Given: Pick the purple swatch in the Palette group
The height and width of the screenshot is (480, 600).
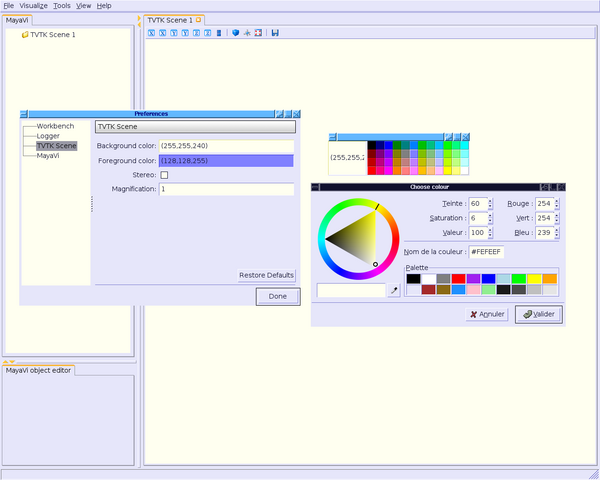Looking at the screenshot, I should click(473, 279).
